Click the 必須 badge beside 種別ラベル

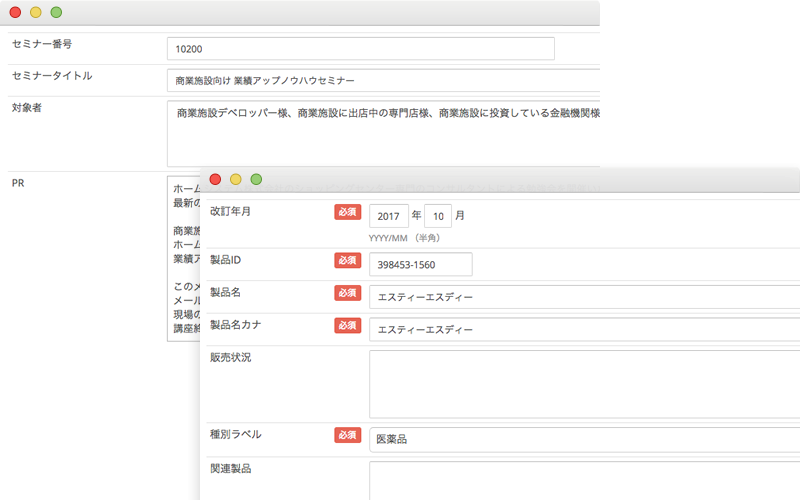click(347, 435)
